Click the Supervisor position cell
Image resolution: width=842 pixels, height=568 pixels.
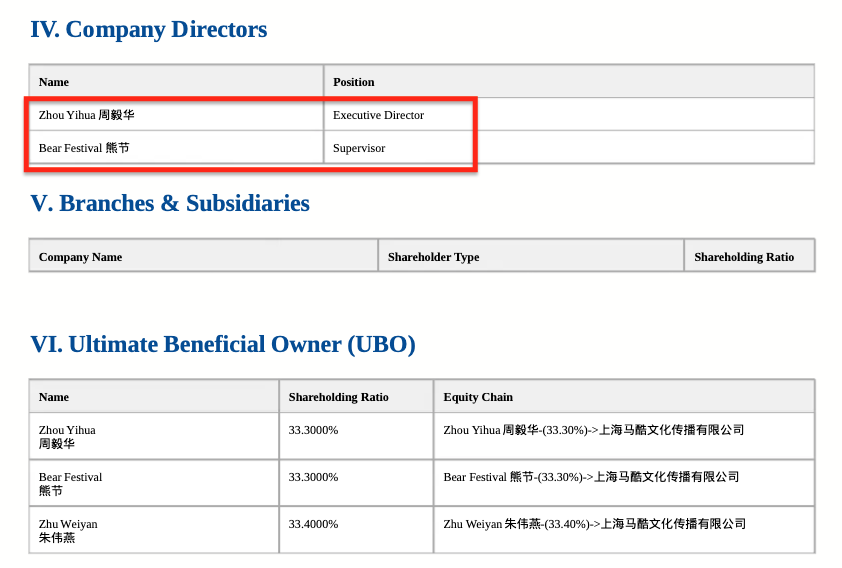[x=359, y=148]
